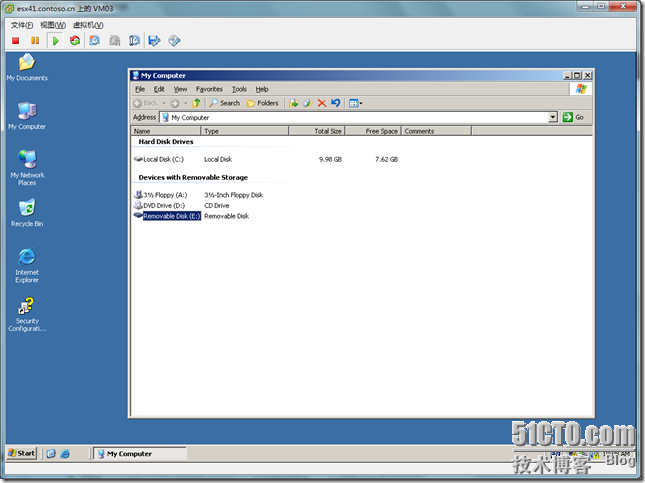The image size is (645, 483).
Task: Click the Back button in Explorer toolbar
Action: (146, 103)
